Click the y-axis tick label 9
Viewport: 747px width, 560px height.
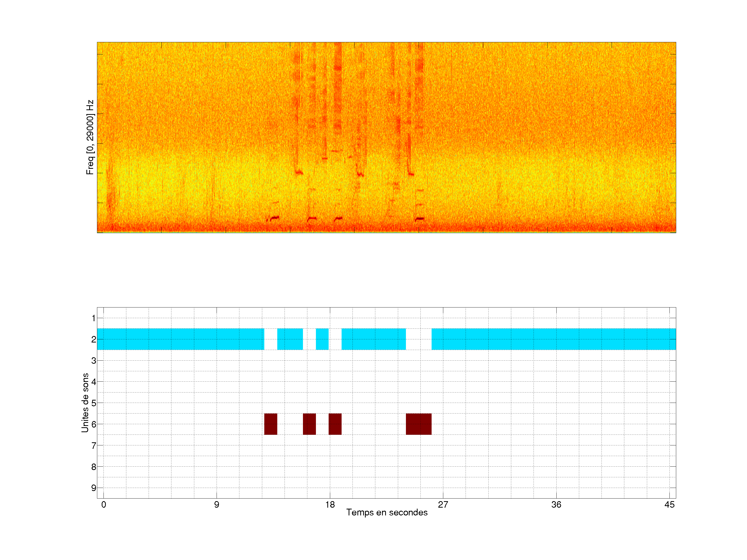[94, 488]
